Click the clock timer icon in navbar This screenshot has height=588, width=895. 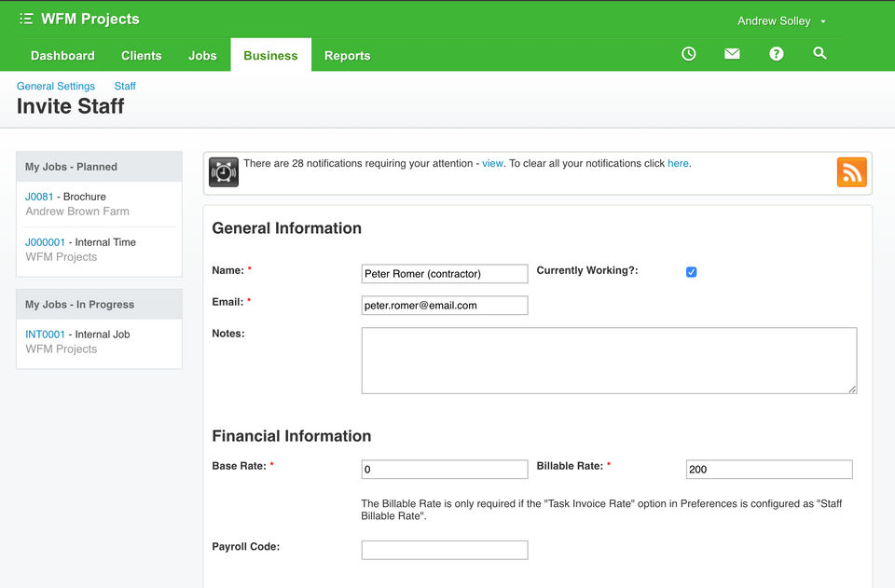[688, 54]
